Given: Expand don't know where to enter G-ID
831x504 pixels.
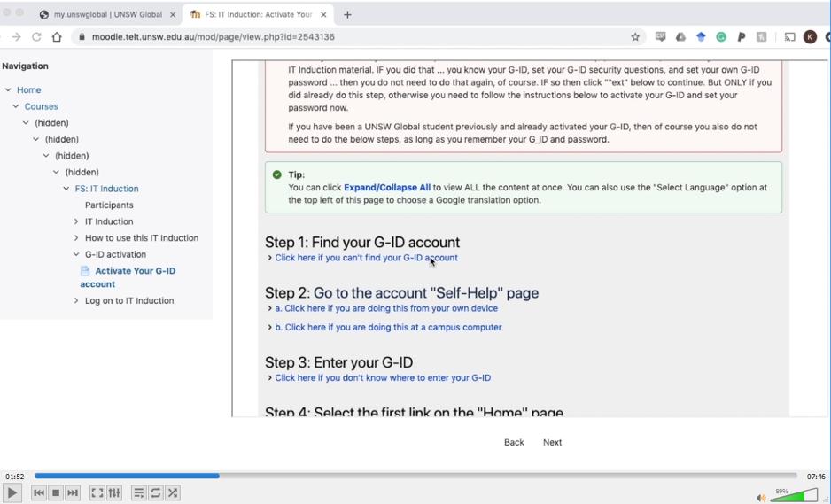Looking at the screenshot, I should pyautogui.click(x=383, y=378).
